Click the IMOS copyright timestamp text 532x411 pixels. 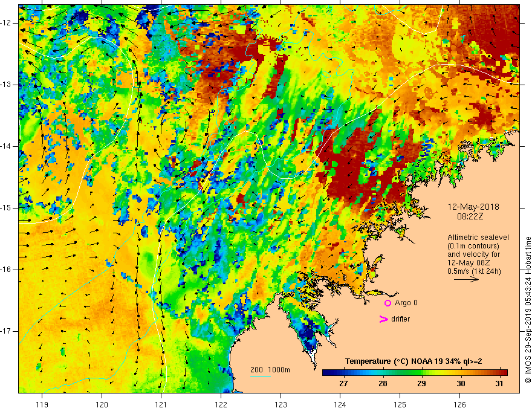(x=528, y=310)
